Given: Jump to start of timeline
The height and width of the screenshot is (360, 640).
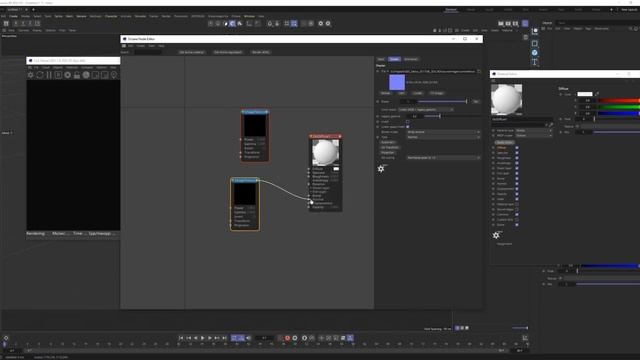Looking at the screenshot, I should [181, 338].
